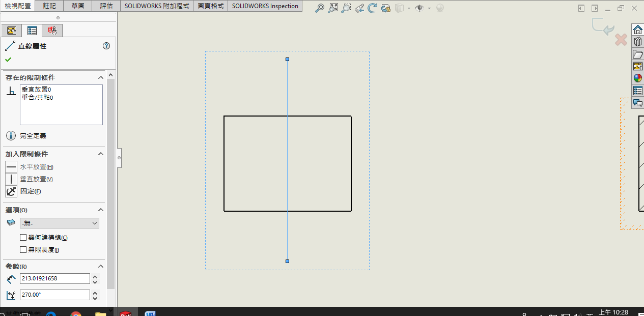Viewport: 644px width, 316px height.
Task: Click the collapse left panel window icon
Action: click(x=582, y=8)
